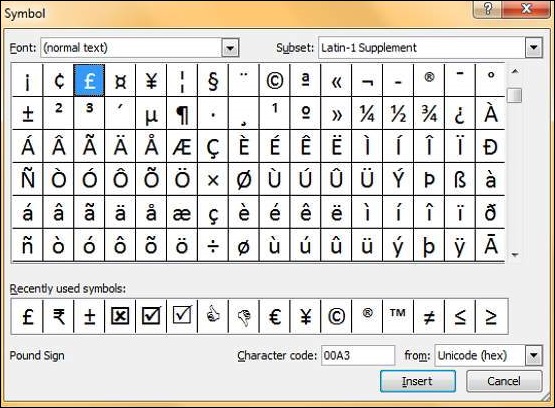Select lowercase æ ligature in the grid

(182, 213)
